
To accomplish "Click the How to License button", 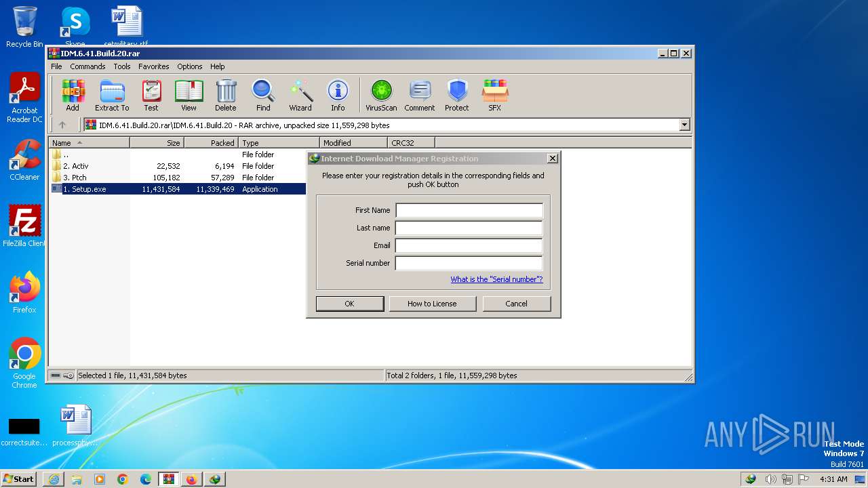I will click(432, 304).
